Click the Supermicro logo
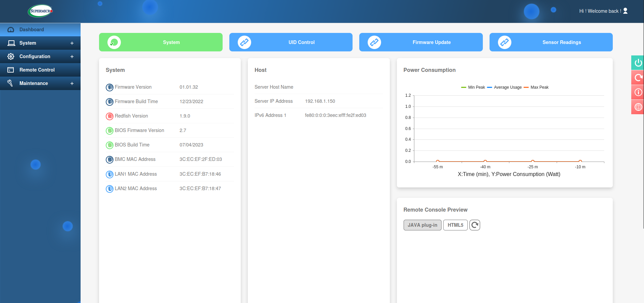 40,11
